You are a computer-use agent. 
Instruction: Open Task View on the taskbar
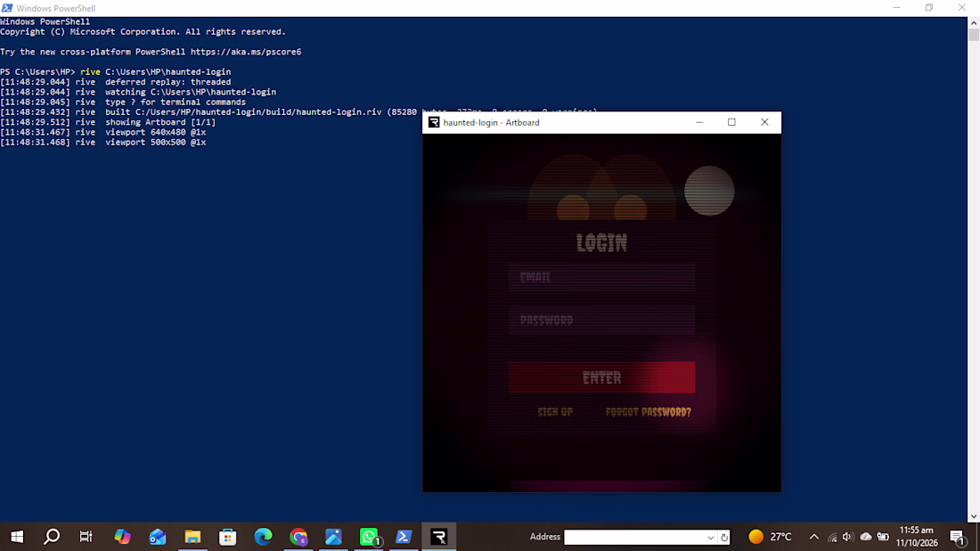(86, 537)
